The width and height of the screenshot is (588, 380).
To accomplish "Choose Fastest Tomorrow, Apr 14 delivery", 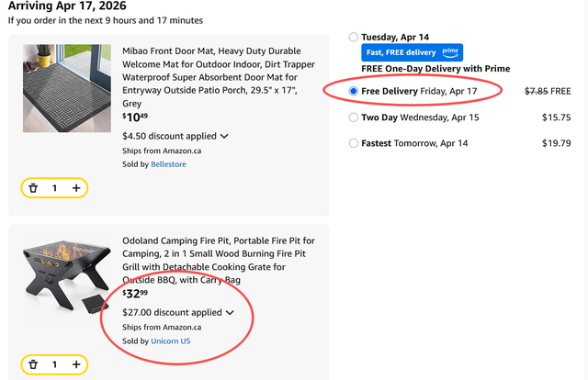I will click(355, 143).
